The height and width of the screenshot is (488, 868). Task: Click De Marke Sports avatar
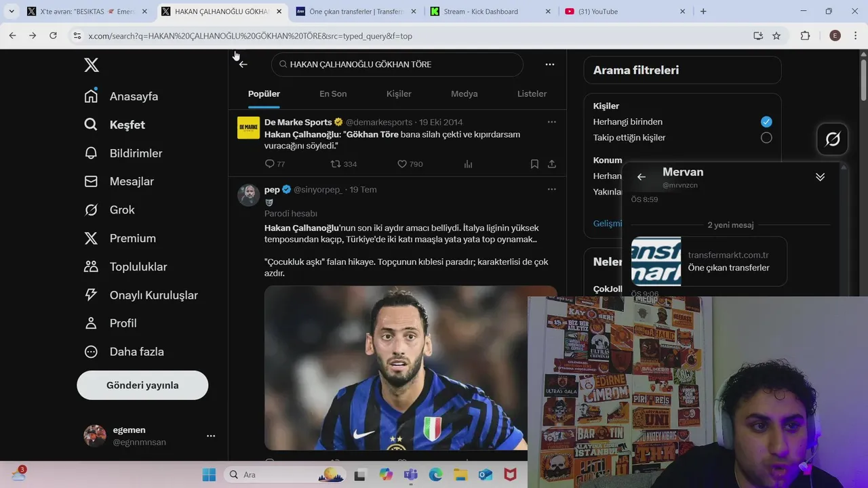click(248, 128)
